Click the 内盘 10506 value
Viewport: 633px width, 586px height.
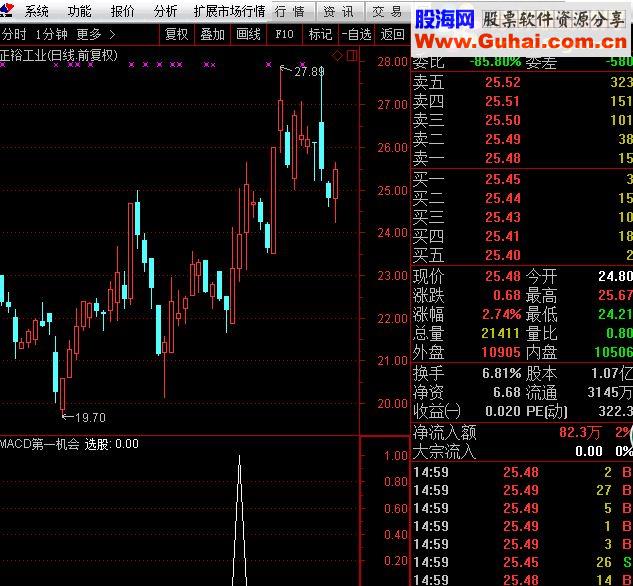(x=614, y=352)
